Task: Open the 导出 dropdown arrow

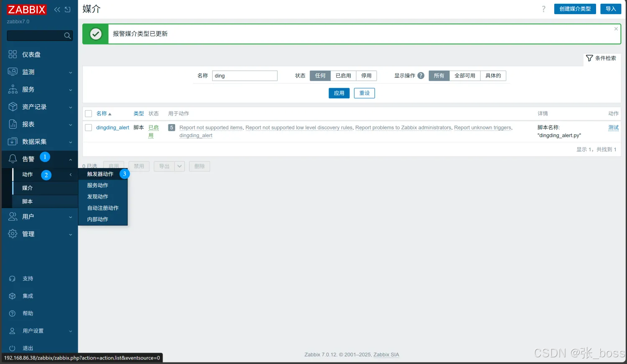Action: click(x=180, y=166)
